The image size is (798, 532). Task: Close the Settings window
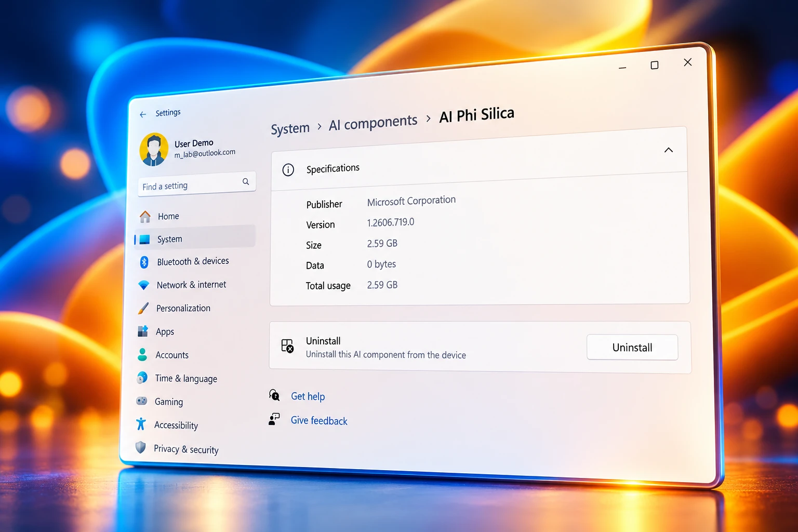[x=688, y=62]
